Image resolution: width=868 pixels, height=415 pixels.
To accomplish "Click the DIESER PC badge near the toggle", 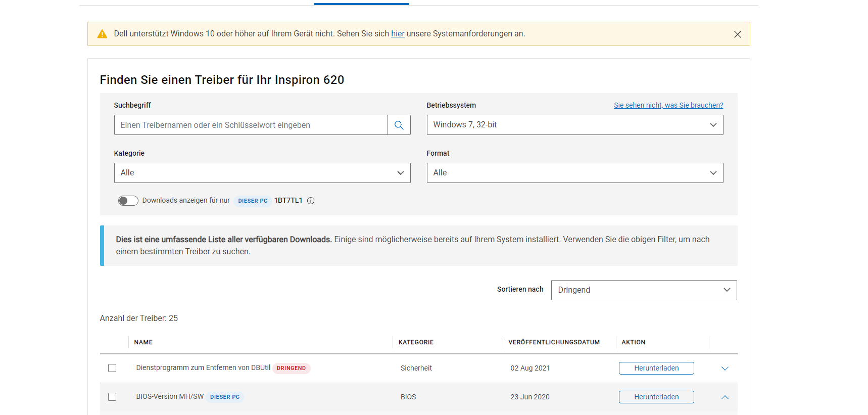I will 253,201.
